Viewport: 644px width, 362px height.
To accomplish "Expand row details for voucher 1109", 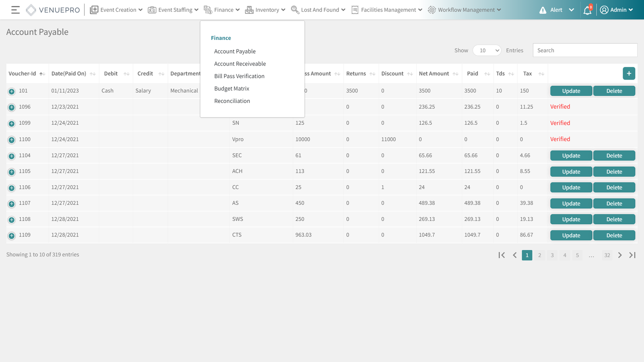I will pos(12,236).
